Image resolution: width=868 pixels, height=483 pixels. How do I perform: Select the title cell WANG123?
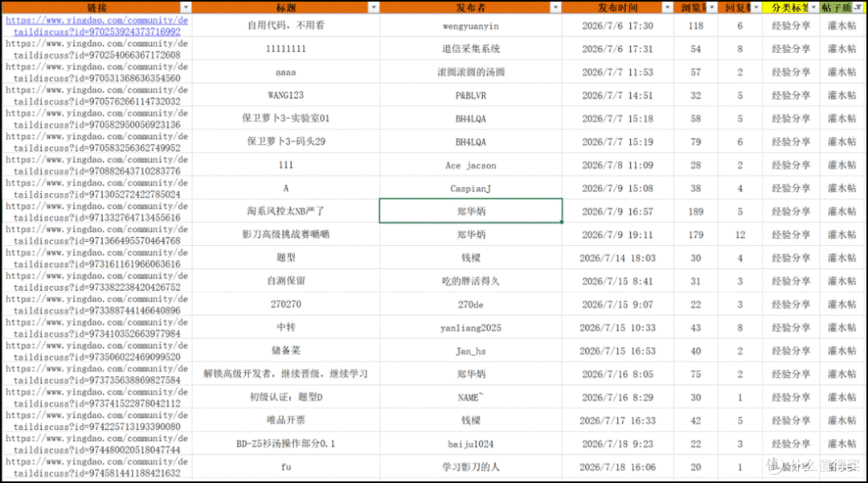(285, 95)
